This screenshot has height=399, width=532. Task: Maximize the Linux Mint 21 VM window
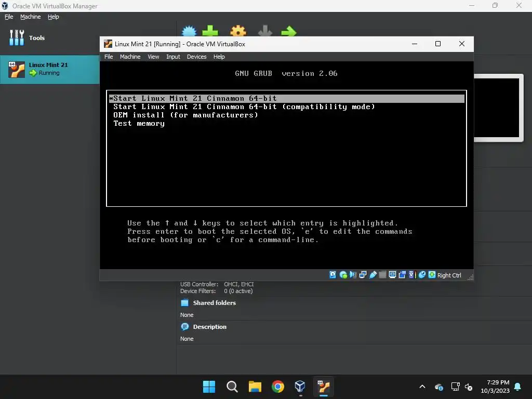point(437,44)
